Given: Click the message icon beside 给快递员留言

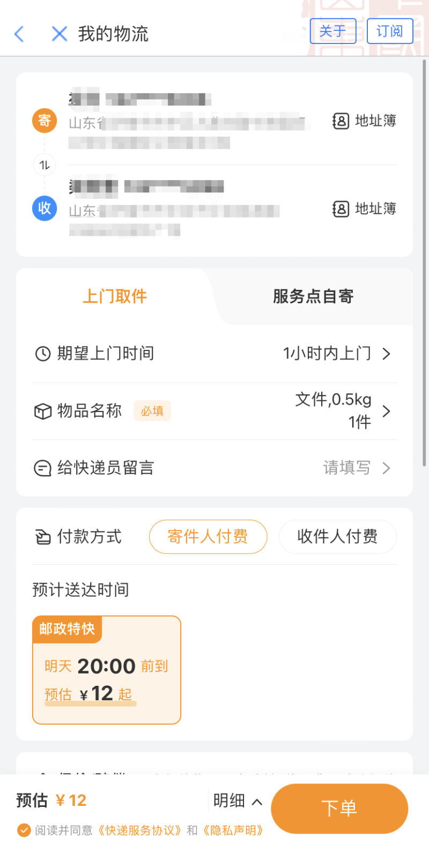Looking at the screenshot, I should (43, 468).
